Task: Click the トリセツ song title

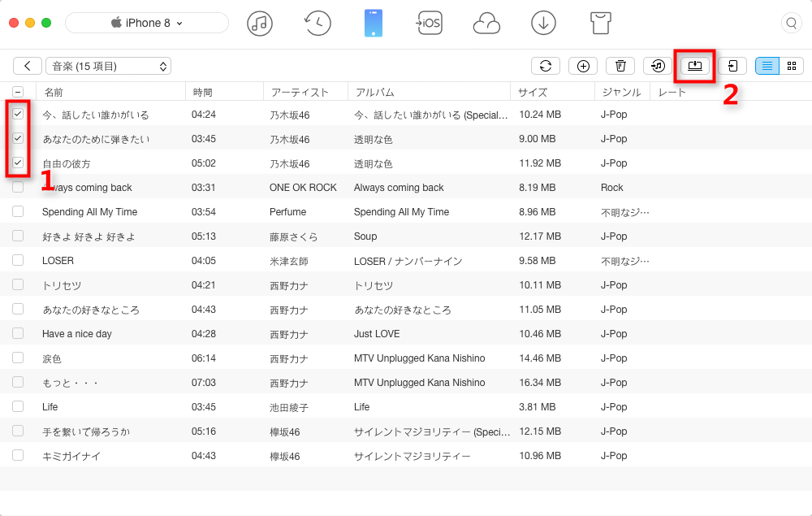Action: [62, 285]
